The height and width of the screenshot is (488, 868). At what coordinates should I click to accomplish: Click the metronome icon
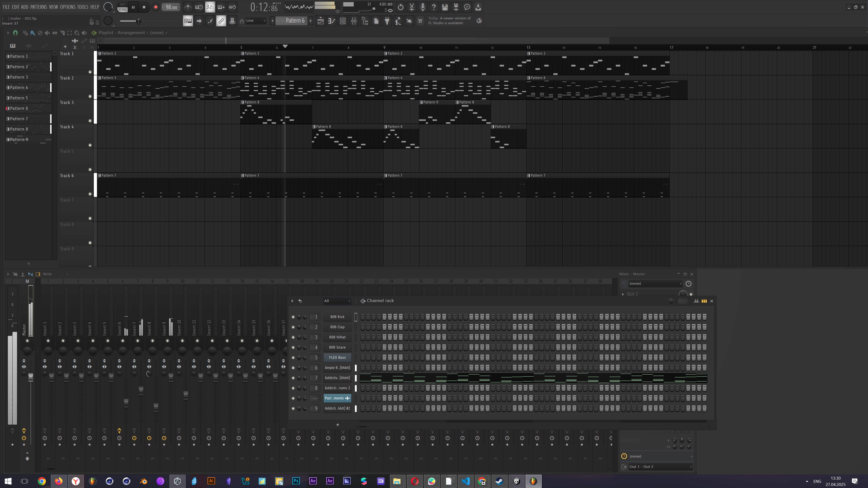pyautogui.click(x=188, y=7)
